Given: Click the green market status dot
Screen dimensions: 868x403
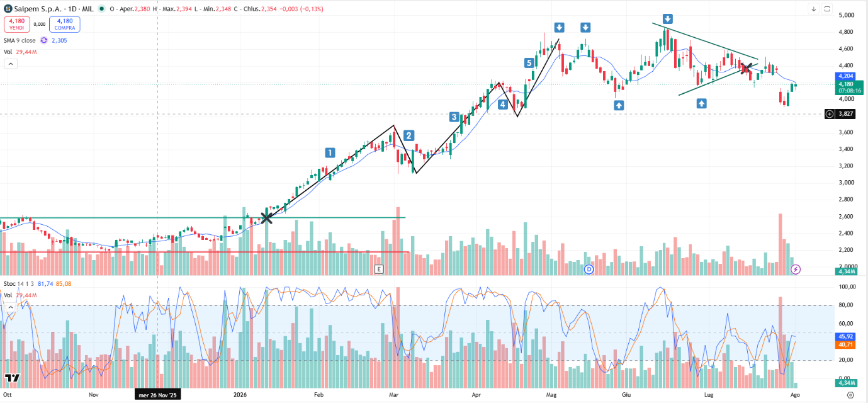Looking at the screenshot, I should point(103,9).
